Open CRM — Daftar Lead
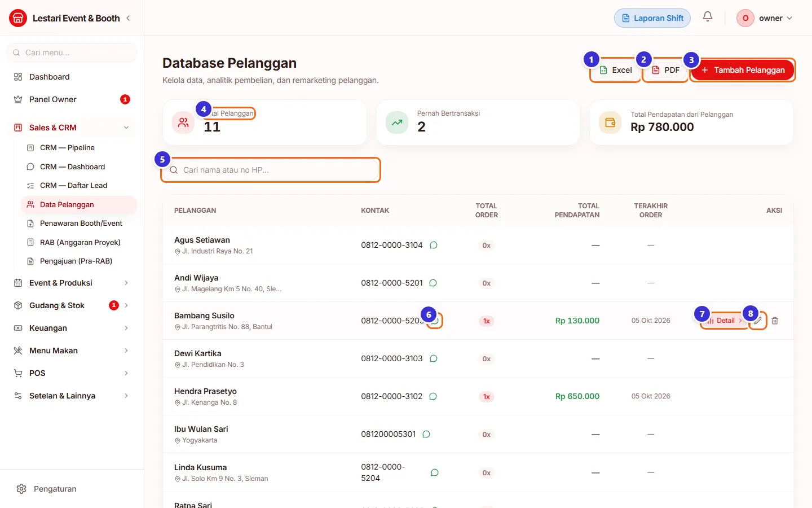The height and width of the screenshot is (508, 812). (x=78, y=185)
